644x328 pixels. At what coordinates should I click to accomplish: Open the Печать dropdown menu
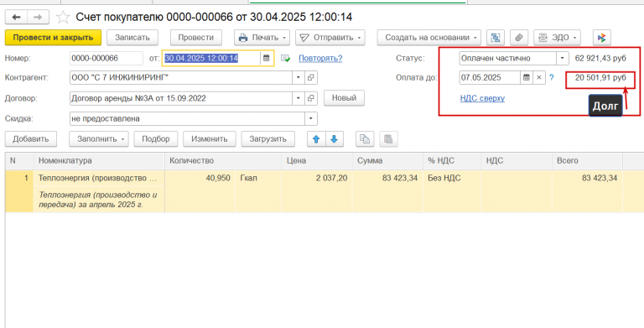click(x=262, y=38)
